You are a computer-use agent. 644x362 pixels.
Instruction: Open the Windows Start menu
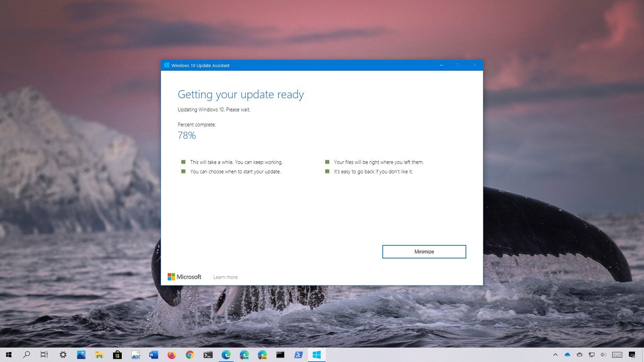point(8,355)
